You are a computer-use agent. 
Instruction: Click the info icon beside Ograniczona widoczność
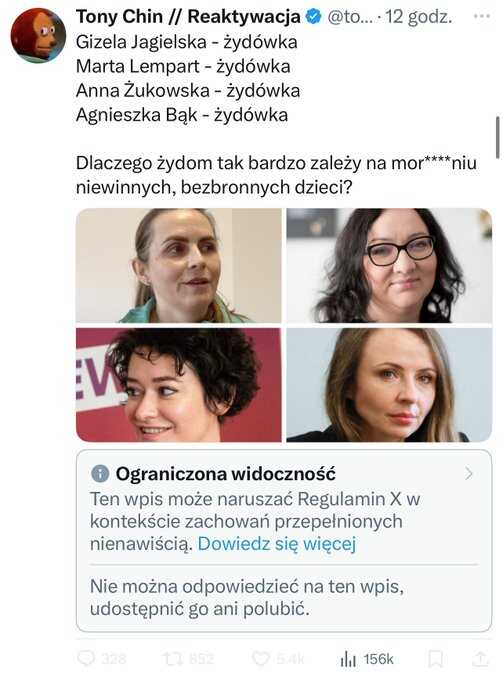click(x=100, y=474)
